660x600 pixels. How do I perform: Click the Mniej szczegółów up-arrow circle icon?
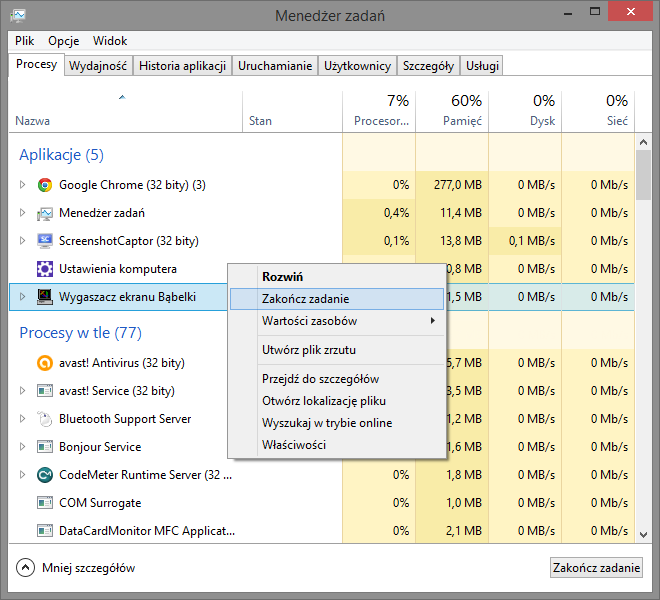pos(25,568)
